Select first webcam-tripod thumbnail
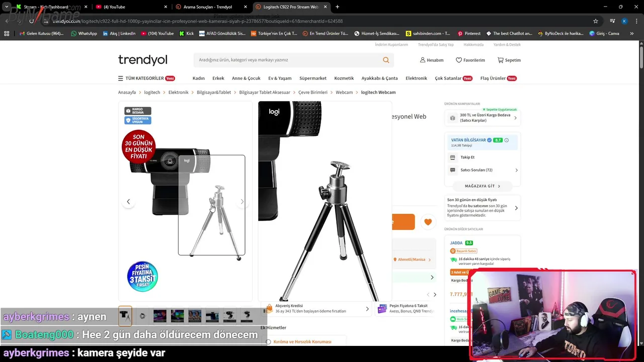644x362 pixels. pos(125,316)
